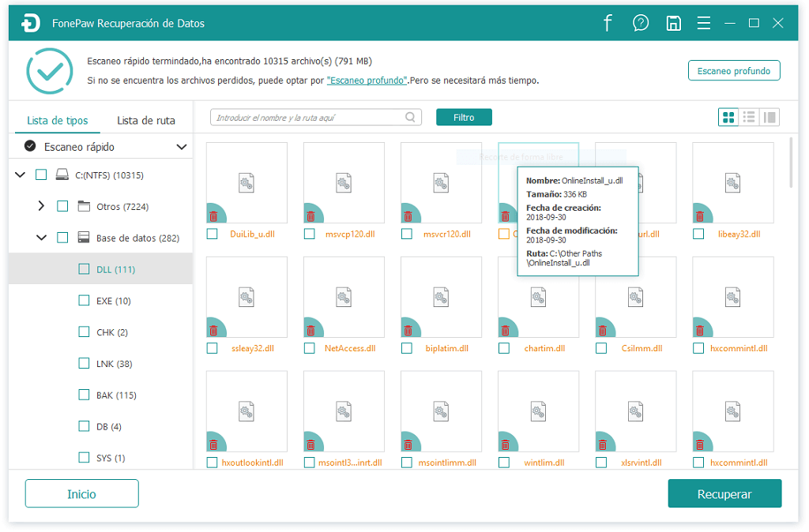Click the Escaneo rápido status circle icon
The image size is (809, 532).
(x=30, y=146)
